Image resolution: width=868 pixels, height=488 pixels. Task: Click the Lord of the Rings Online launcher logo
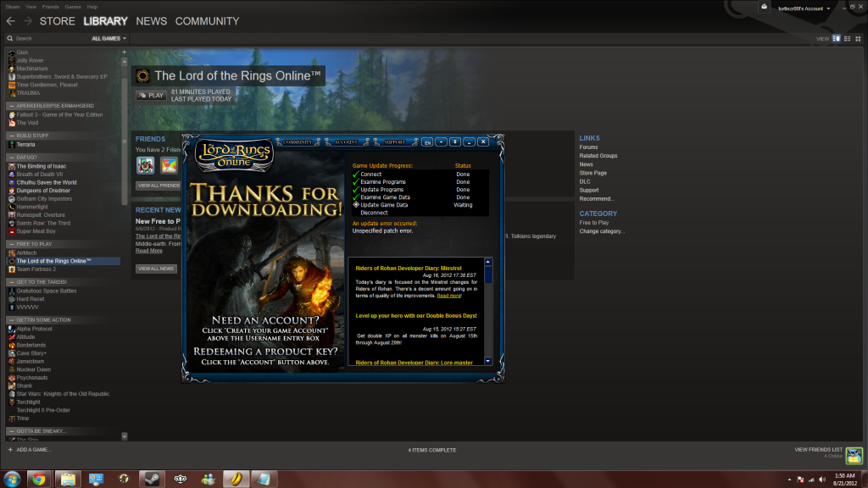click(235, 154)
